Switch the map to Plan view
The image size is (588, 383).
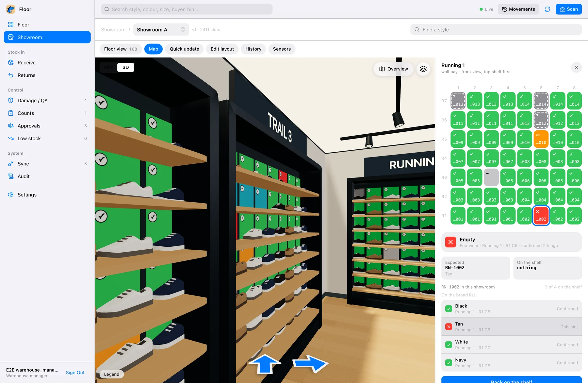coord(109,67)
